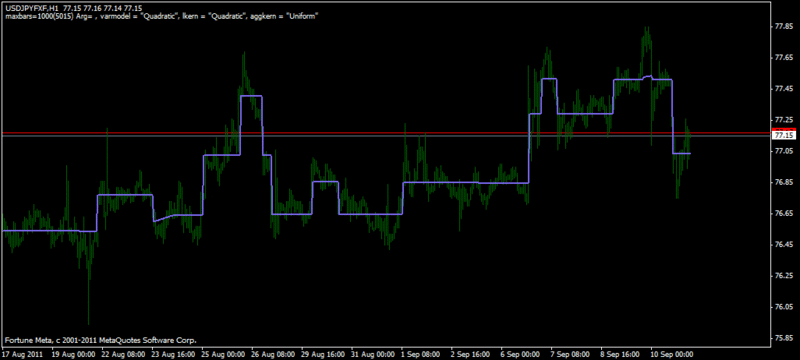Click the 76.05 price axis label

783,307
